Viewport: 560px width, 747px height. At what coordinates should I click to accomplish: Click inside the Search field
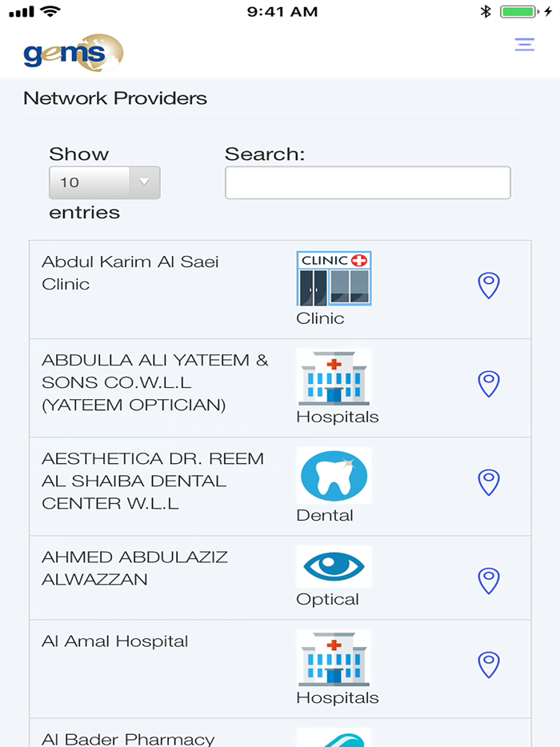[367, 182]
